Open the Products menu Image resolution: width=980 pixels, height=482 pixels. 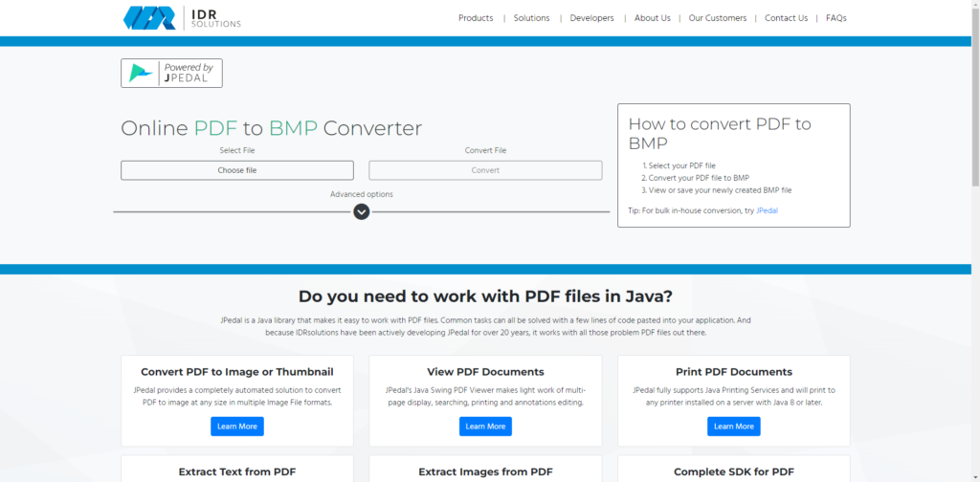[x=476, y=18]
